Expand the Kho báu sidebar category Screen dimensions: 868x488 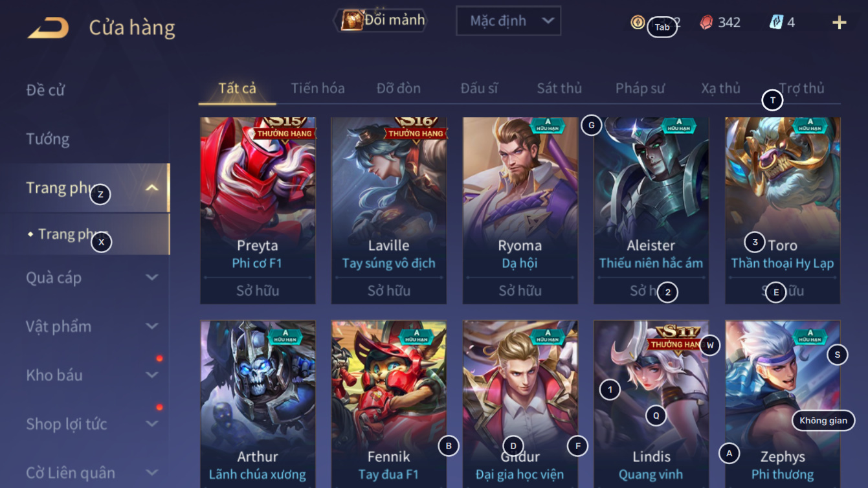tap(91, 375)
